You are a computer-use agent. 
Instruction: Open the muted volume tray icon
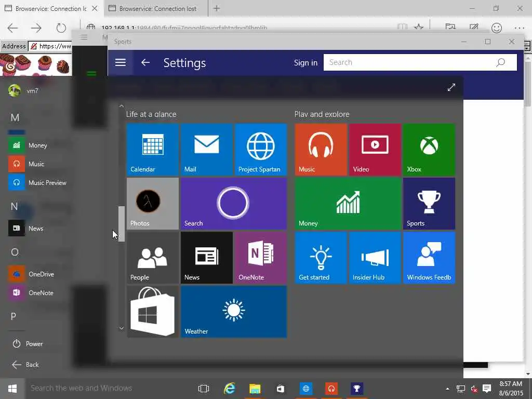coord(474,389)
